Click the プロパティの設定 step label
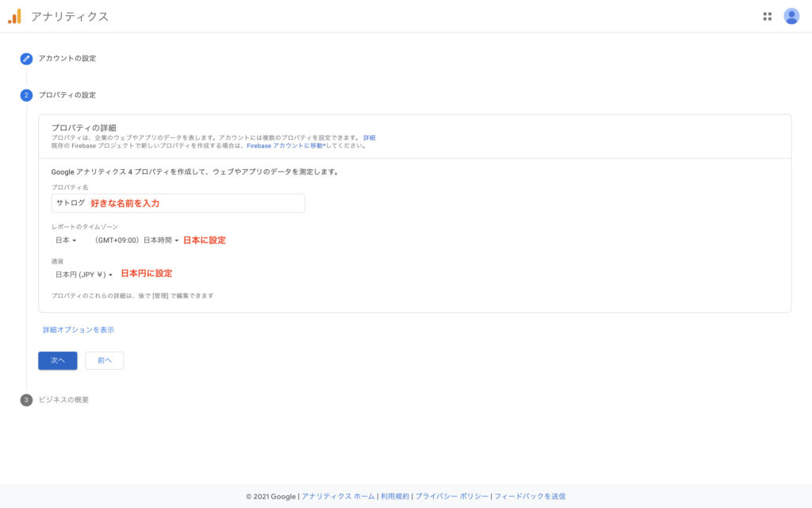The height and width of the screenshot is (508, 812). [67, 95]
